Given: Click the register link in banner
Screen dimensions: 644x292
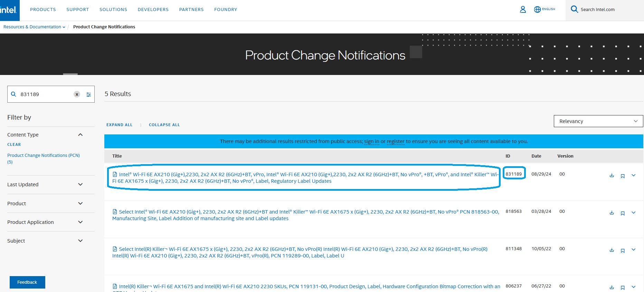Looking at the screenshot, I should [x=396, y=141].
